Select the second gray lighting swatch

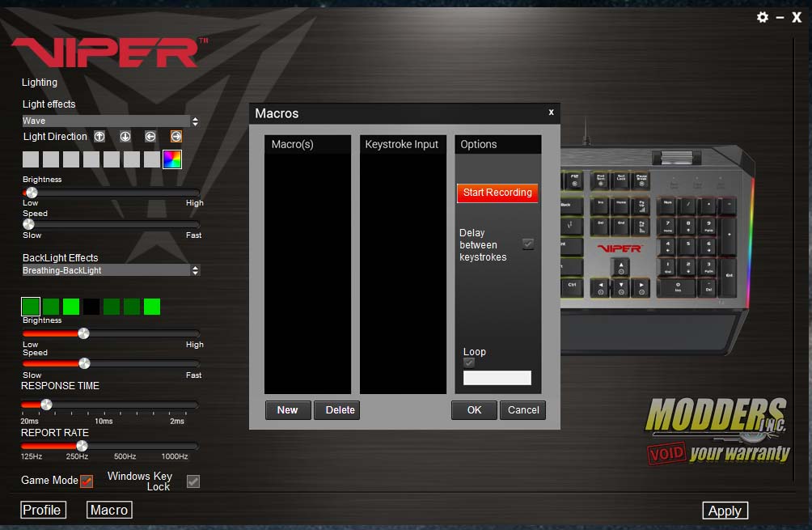click(x=51, y=159)
